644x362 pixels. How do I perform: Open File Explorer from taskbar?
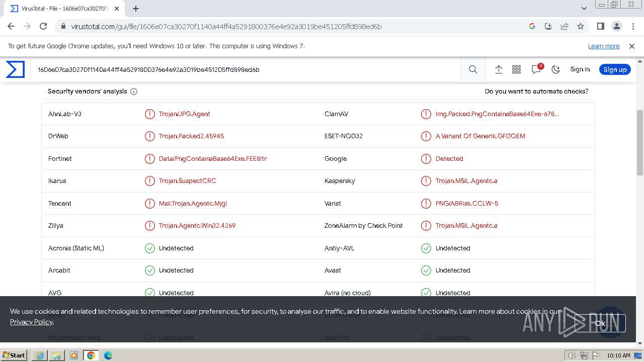click(x=57, y=355)
